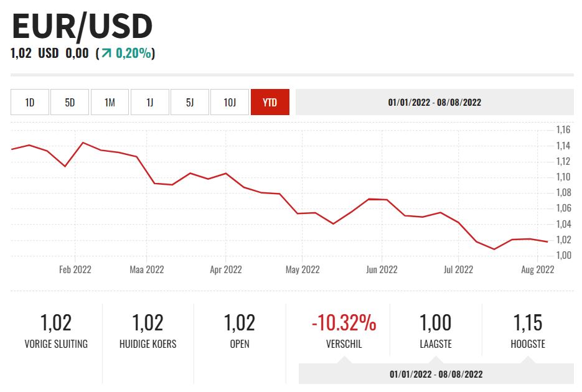The height and width of the screenshot is (392, 582).
Task: Switch chart to 1J range
Action: (149, 102)
